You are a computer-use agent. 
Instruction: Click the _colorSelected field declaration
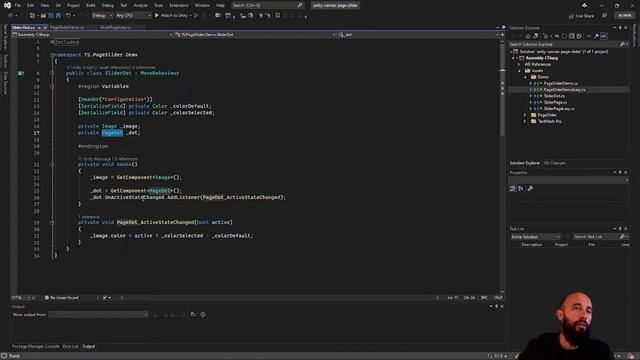pyautogui.click(x=192, y=113)
